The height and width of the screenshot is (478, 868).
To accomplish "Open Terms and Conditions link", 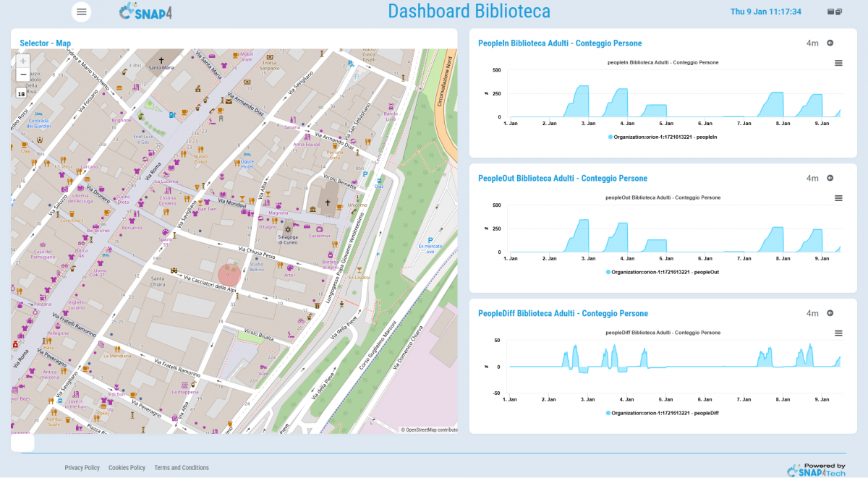I will coord(182,468).
